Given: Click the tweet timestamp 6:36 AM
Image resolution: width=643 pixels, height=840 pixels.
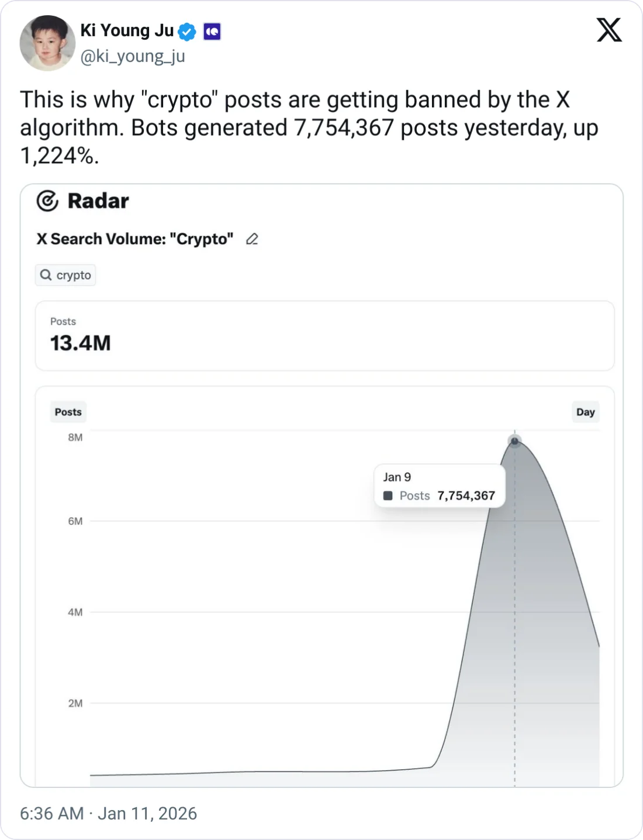Looking at the screenshot, I should click(x=51, y=814).
